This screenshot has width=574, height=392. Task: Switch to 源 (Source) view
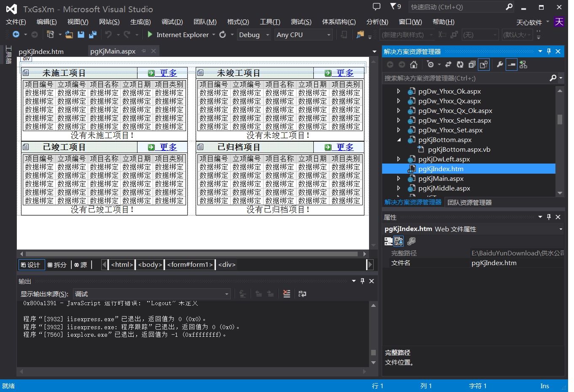click(81, 265)
